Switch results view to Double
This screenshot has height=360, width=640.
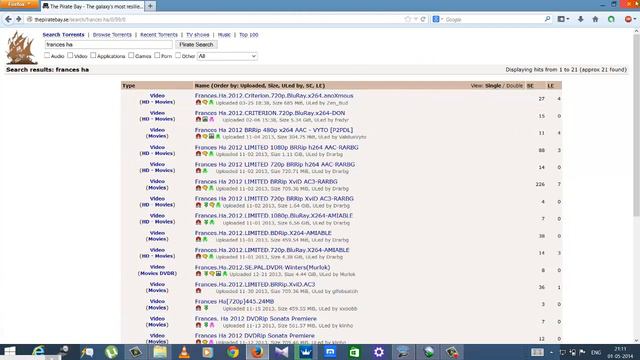click(514, 86)
